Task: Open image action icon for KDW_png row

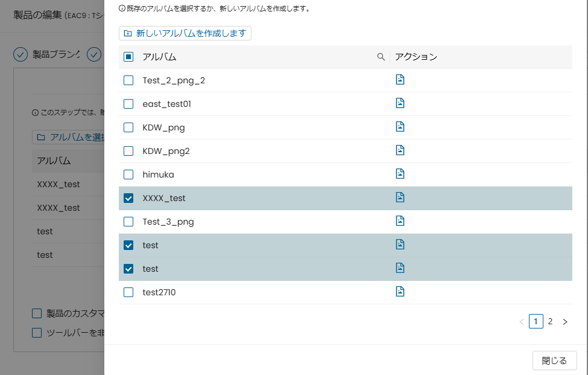Action: point(400,127)
